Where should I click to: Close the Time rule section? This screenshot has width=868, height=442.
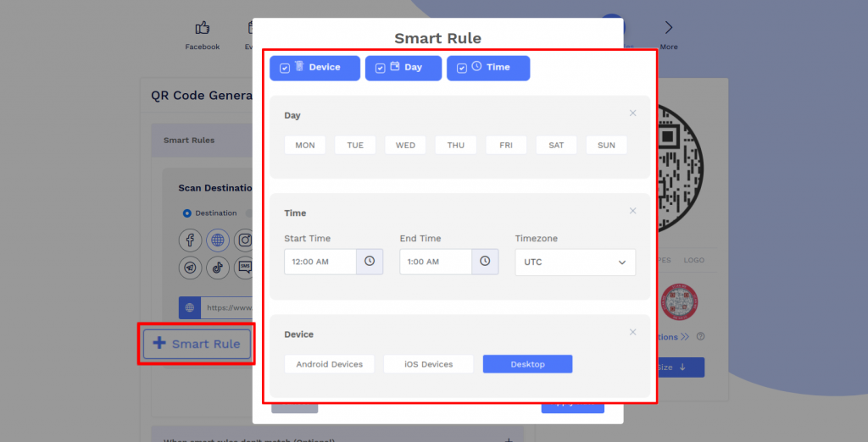coord(632,211)
